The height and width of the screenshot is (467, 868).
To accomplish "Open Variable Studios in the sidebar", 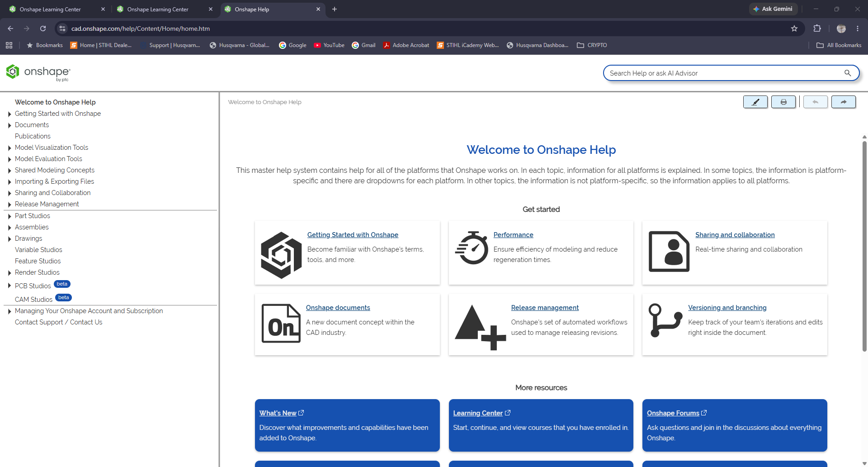I will click(38, 250).
